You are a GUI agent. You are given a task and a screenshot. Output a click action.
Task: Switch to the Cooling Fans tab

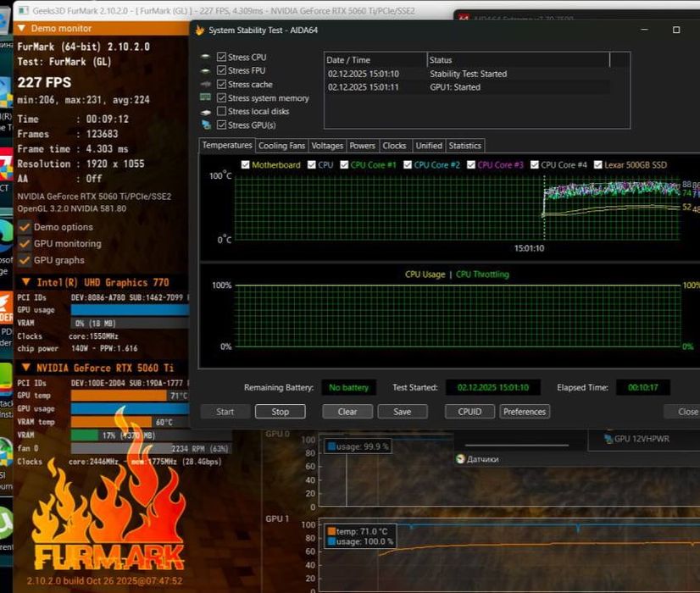tap(281, 146)
